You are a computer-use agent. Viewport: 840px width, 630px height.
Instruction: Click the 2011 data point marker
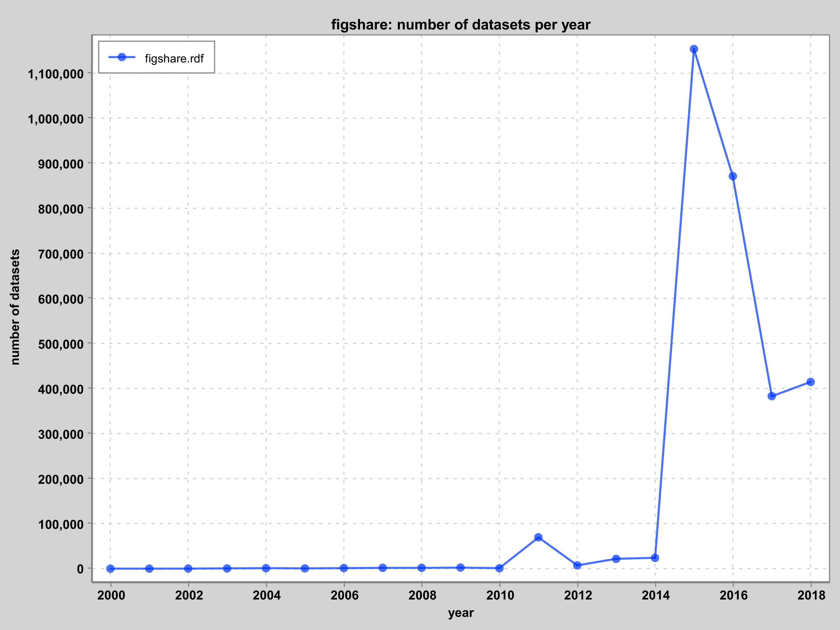click(x=538, y=537)
